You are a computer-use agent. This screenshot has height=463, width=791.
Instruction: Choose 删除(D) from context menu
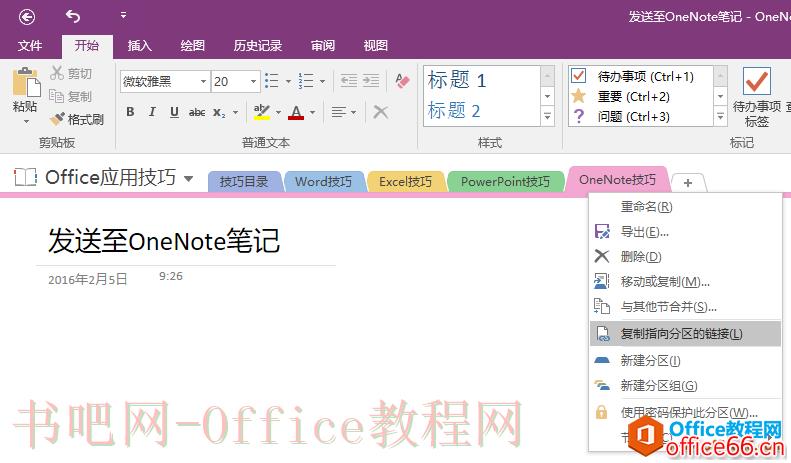pyautogui.click(x=685, y=257)
